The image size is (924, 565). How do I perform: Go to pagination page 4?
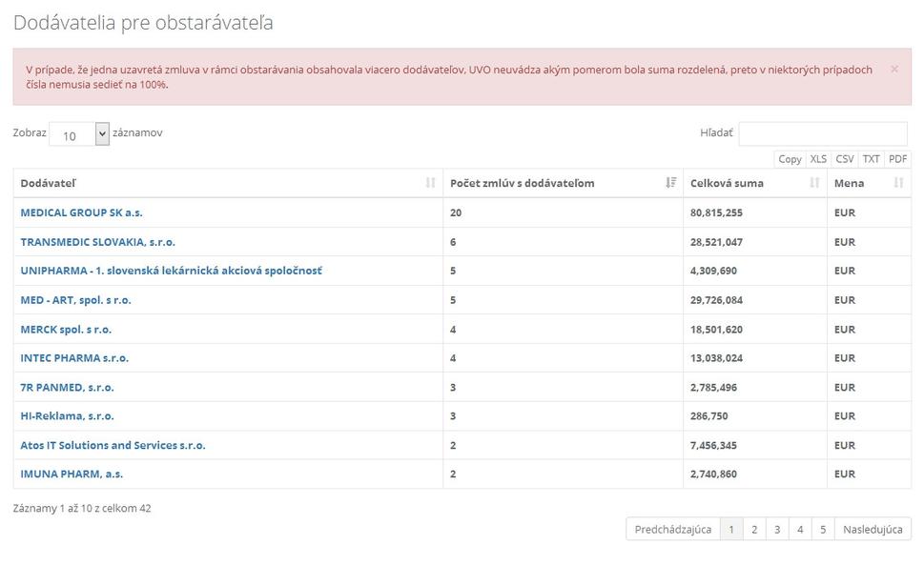point(800,529)
